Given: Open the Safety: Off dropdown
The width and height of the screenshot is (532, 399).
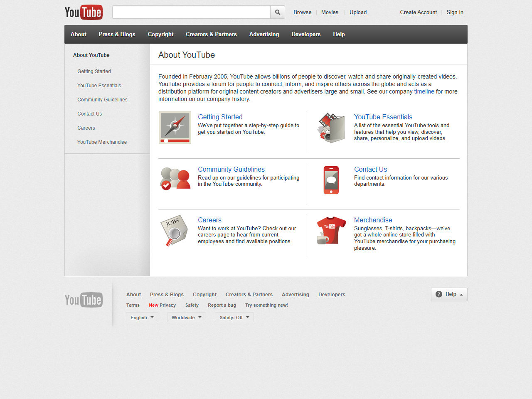Looking at the screenshot, I should (234, 318).
